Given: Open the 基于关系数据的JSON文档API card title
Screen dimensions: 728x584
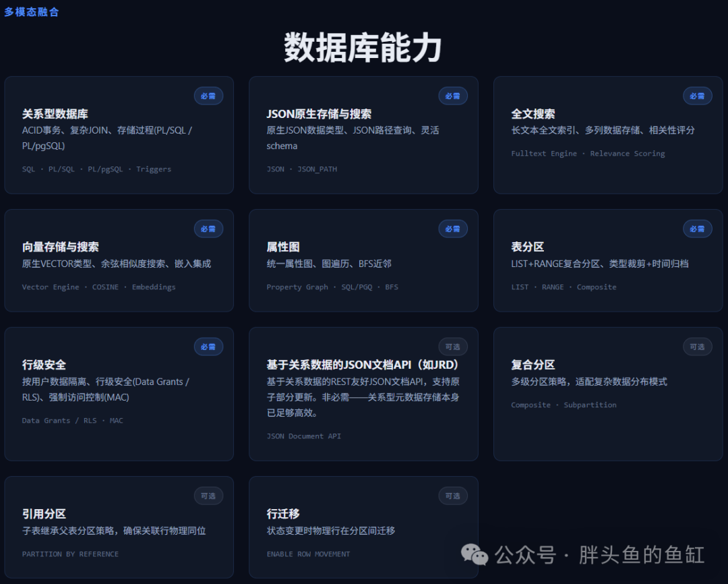Looking at the screenshot, I should click(x=363, y=365).
